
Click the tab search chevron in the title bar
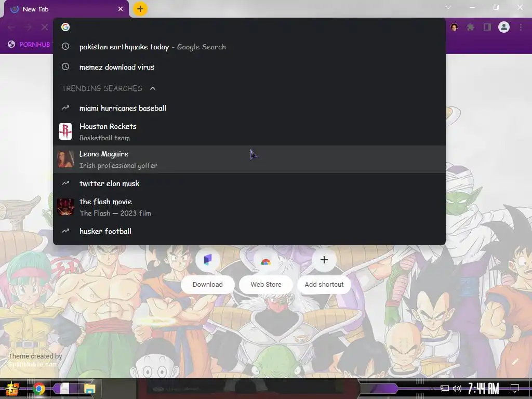pos(448,7)
